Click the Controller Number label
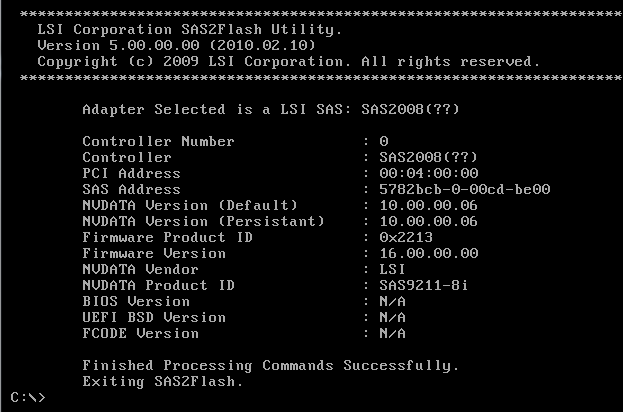The width and height of the screenshot is (623, 412). (x=158, y=141)
